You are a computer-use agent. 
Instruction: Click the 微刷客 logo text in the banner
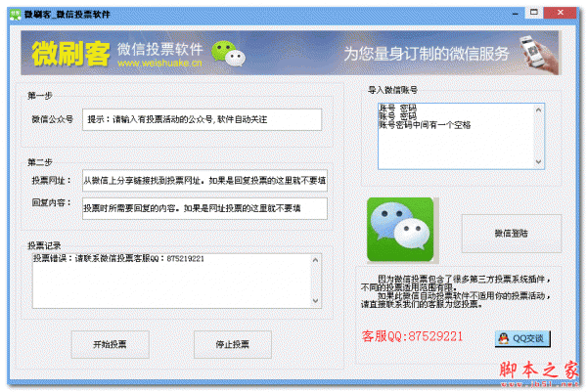[71, 54]
